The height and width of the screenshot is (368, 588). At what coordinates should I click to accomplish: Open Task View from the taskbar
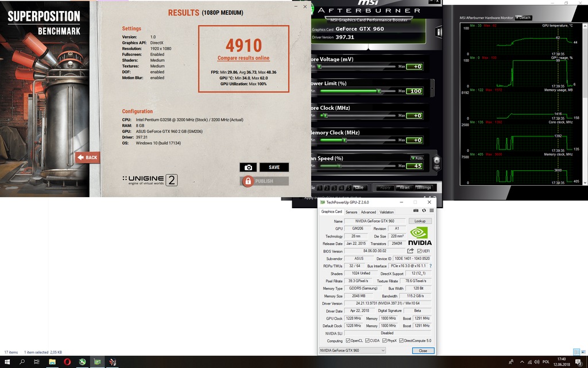click(36, 362)
